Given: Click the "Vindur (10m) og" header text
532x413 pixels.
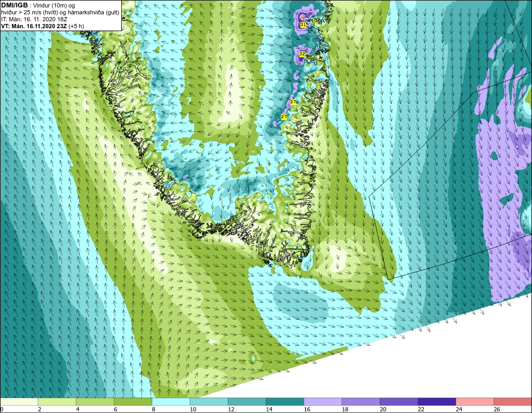Looking at the screenshot, I should click(x=54, y=6).
